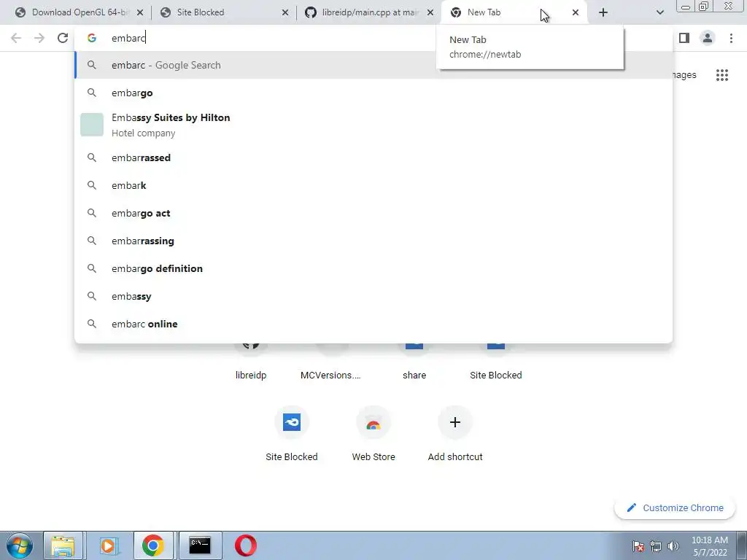Screen dimensions: 747x560
Task: Open Chrome three-dot menu
Action: (x=731, y=38)
